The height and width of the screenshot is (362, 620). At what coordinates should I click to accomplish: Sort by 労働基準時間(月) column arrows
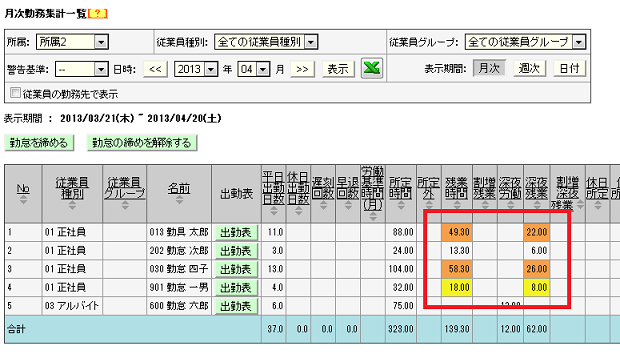pos(373,217)
